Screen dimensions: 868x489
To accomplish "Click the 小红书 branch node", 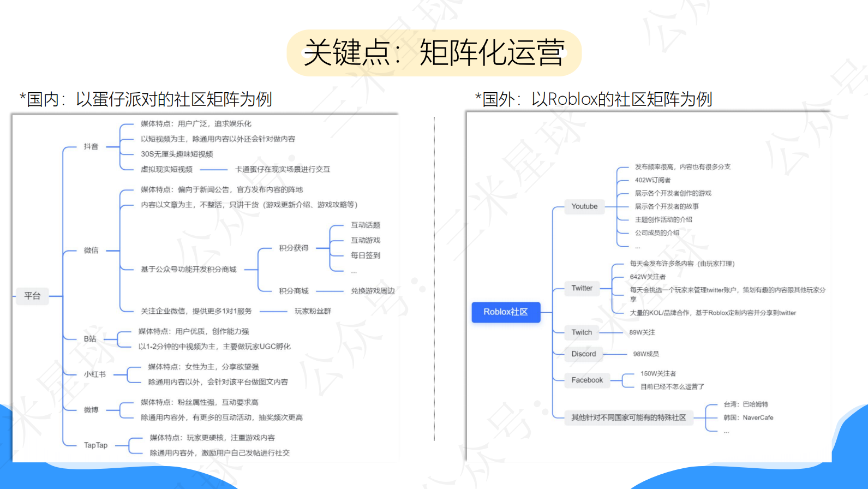I will click(95, 374).
